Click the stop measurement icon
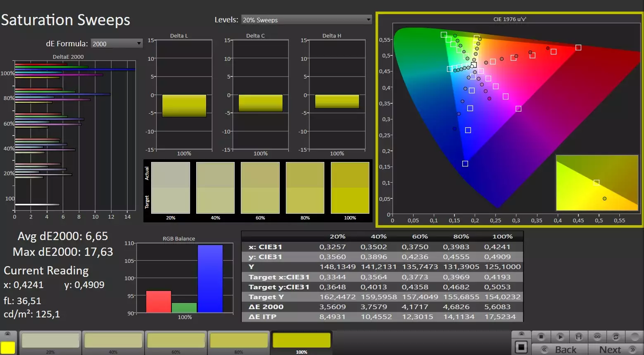 pos(541,337)
